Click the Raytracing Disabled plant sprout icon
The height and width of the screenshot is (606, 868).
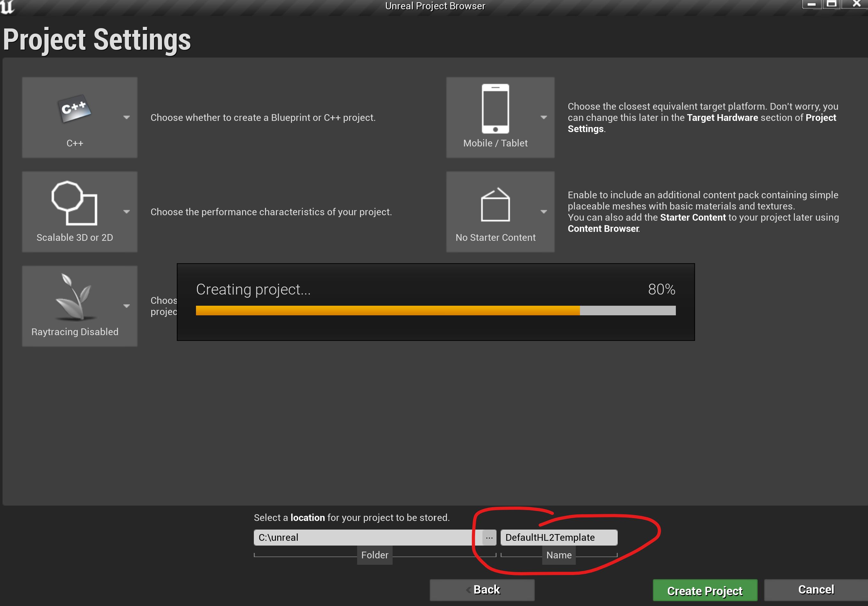[74, 297]
